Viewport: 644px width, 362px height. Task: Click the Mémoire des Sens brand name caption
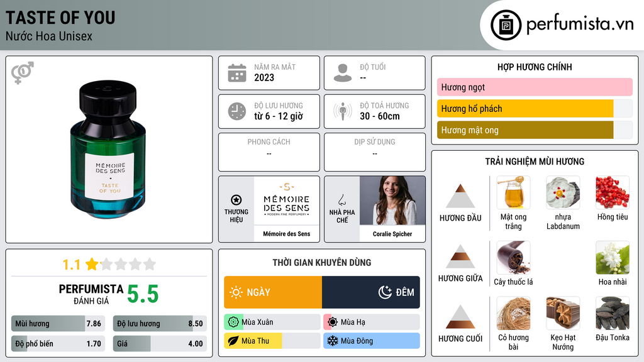click(x=287, y=234)
